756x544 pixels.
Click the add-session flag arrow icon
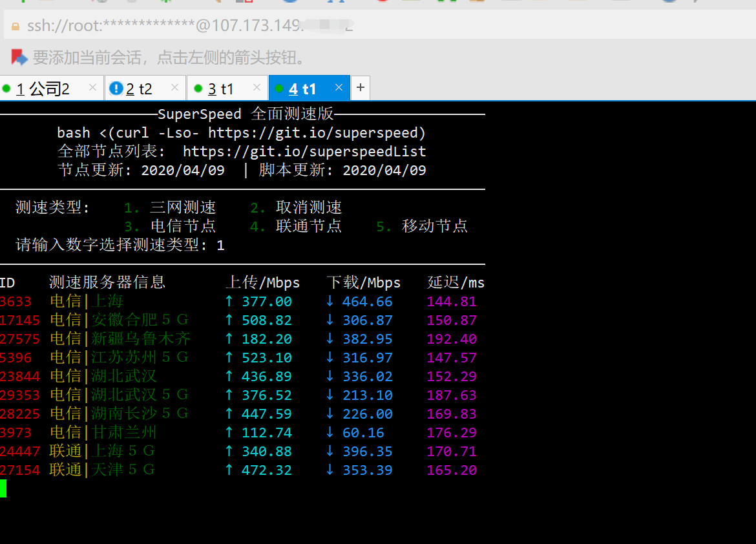click(19, 58)
